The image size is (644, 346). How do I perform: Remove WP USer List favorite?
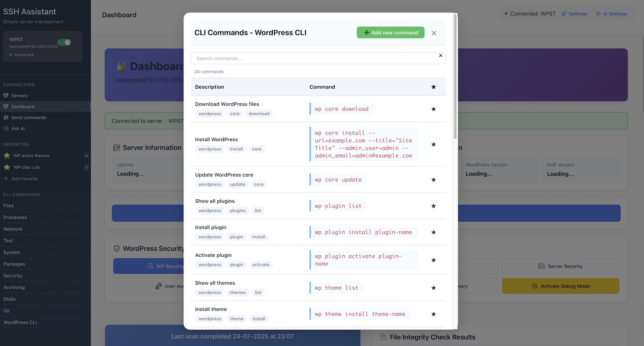tap(87, 167)
